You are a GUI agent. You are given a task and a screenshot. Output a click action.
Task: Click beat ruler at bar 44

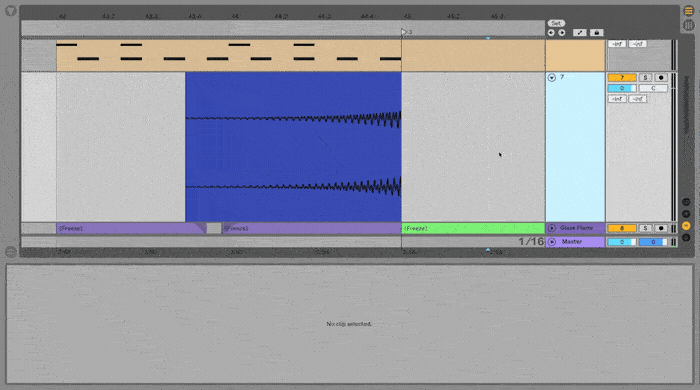pos(235,16)
